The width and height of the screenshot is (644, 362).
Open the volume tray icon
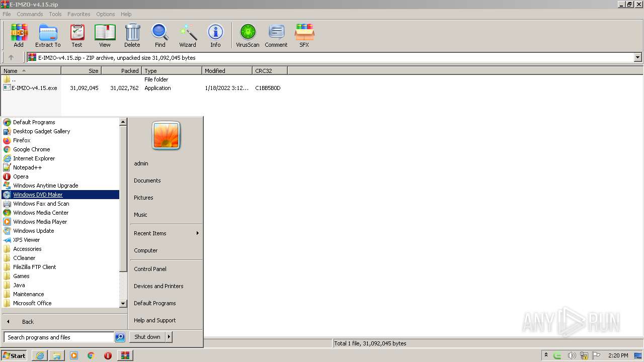(572, 355)
